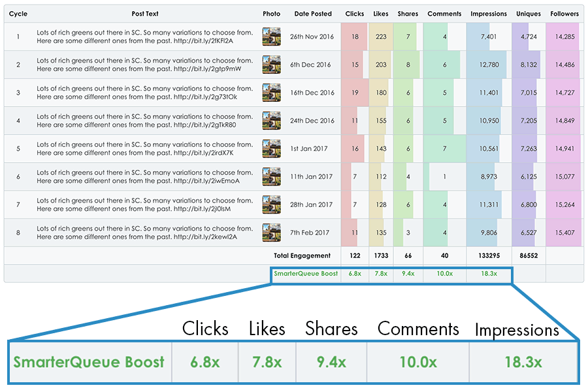The height and width of the screenshot is (392, 588).
Task: Click uniques value 6,527
Action: pyautogui.click(x=529, y=233)
